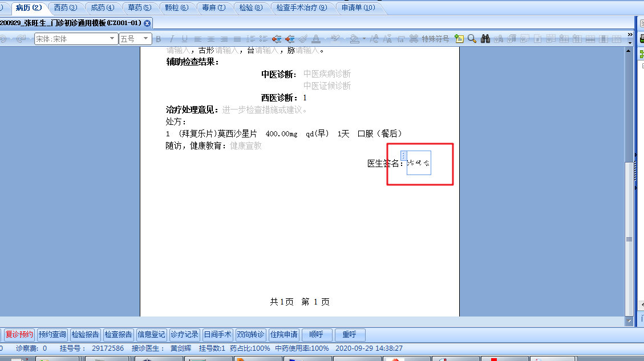Viewport: 644px width, 361px height.
Task: Click the 进一步检查措施或建议 placeholder
Action: [x=265, y=110]
